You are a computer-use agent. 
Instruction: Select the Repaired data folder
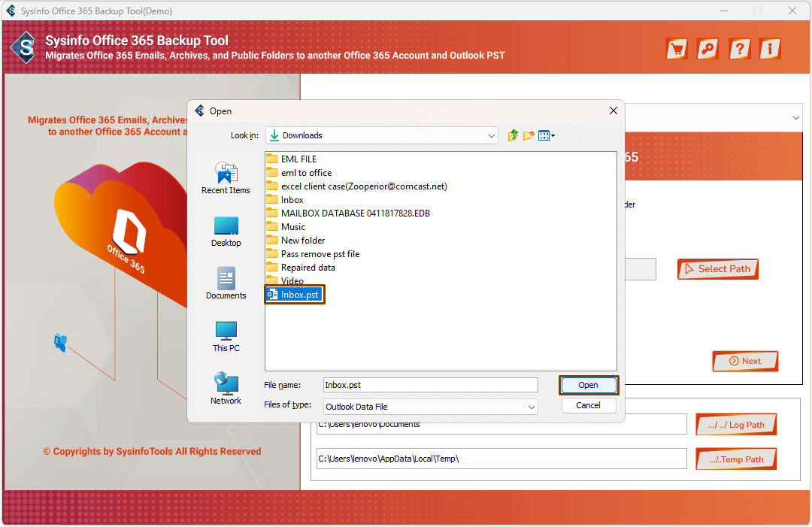coord(301,268)
